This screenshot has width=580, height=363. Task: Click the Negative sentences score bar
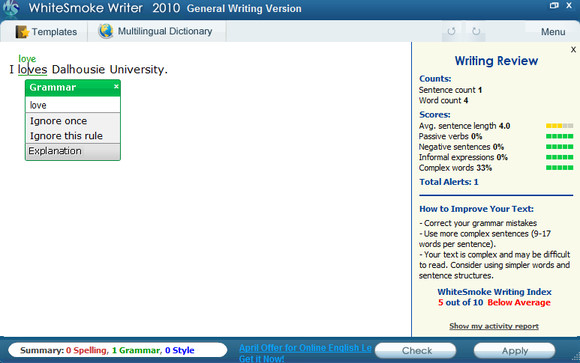pos(560,147)
